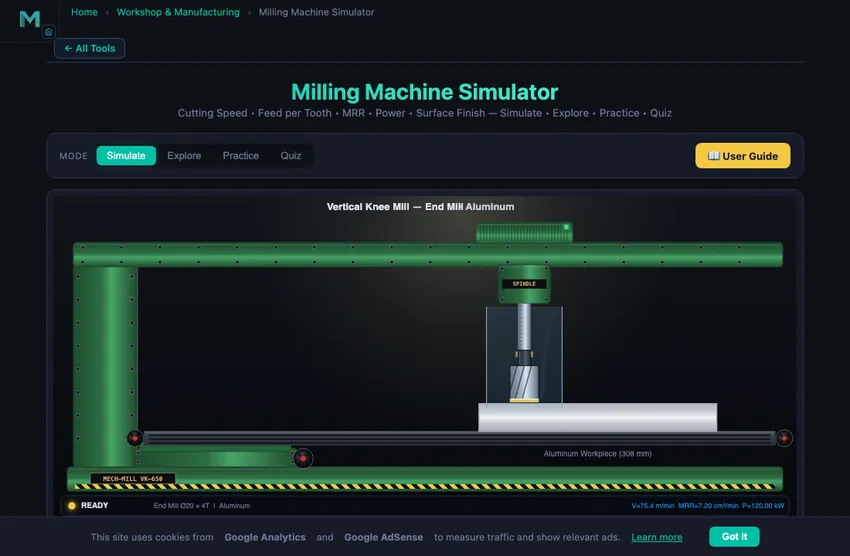Click the motor housing above the spindle

pyautogui.click(x=524, y=233)
